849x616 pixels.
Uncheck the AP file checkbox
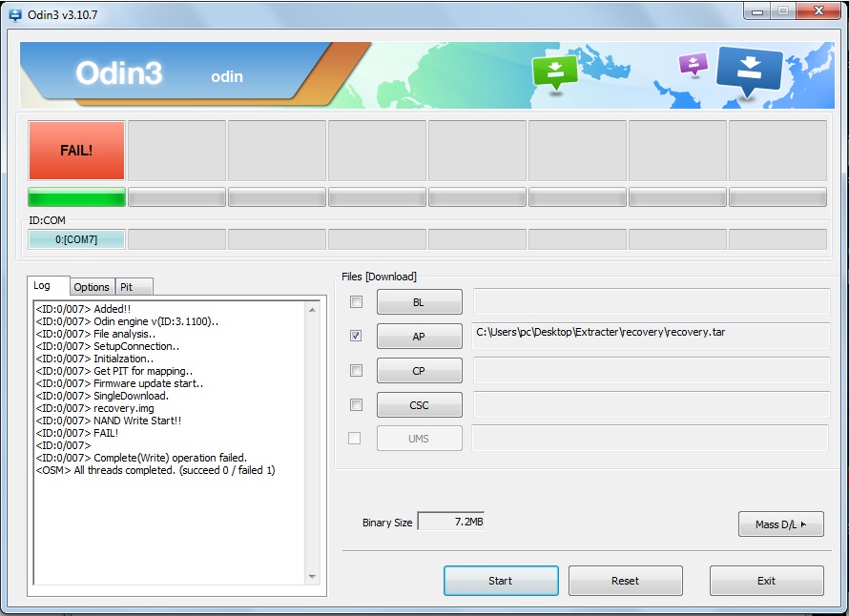[356, 337]
